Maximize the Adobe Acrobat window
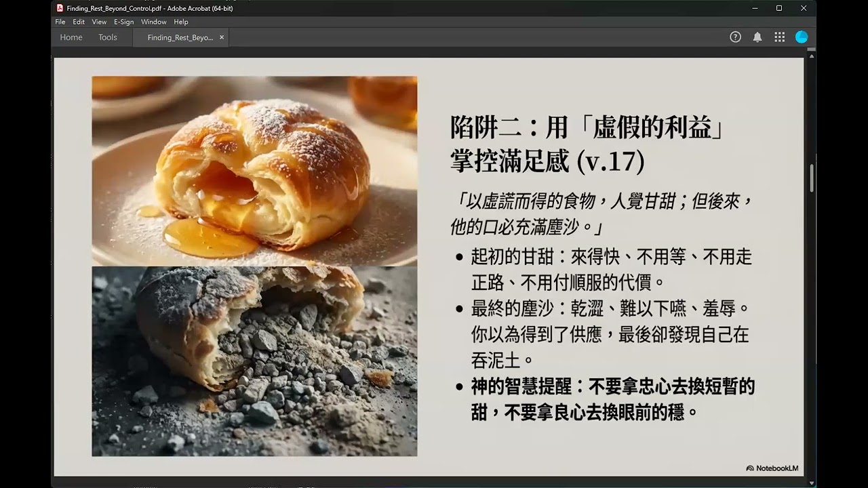The image size is (868, 488). (x=779, y=8)
